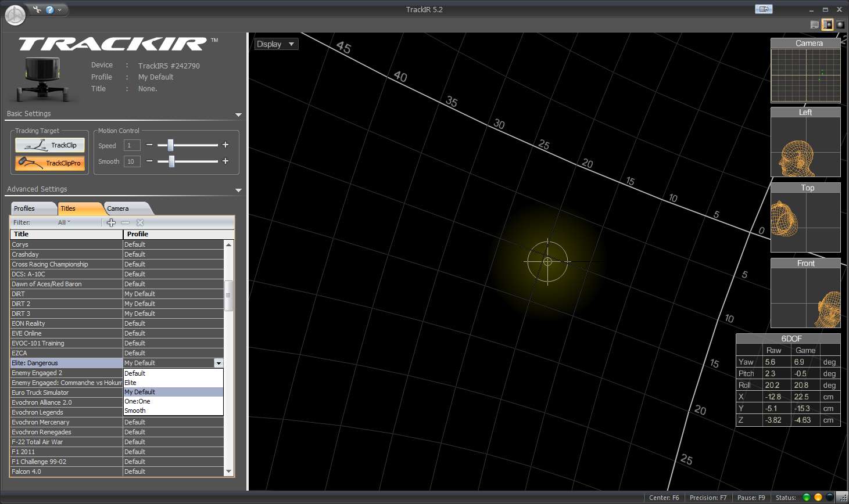Click the Top head view thumbnail
The height and width of the screenshot is (504, 849).
(x=805, y=217)
